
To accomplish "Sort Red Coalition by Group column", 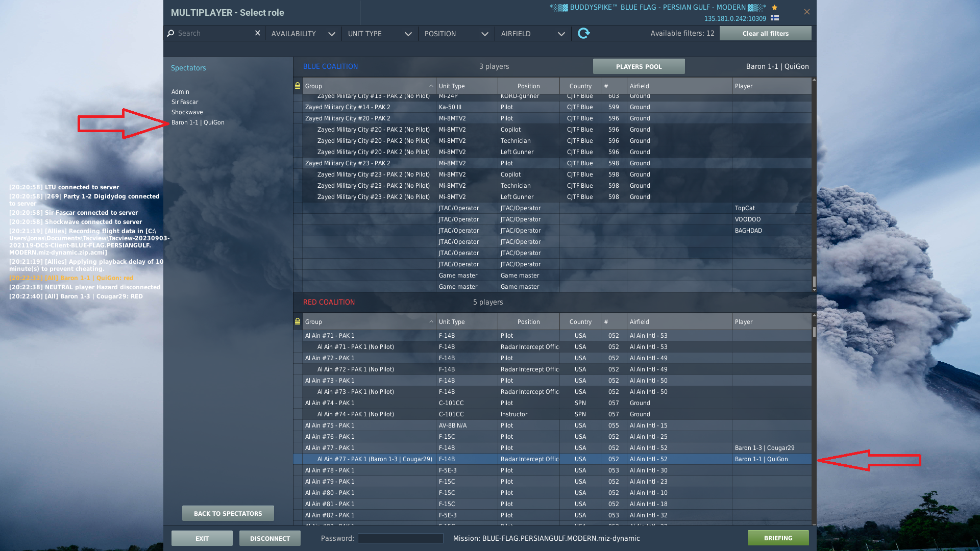I will [369, 322].
